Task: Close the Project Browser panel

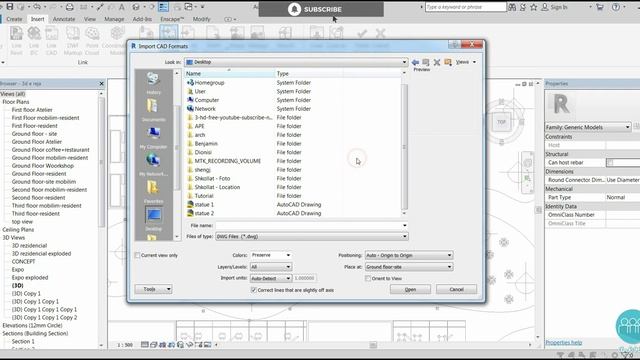Action: click(101, 84)
